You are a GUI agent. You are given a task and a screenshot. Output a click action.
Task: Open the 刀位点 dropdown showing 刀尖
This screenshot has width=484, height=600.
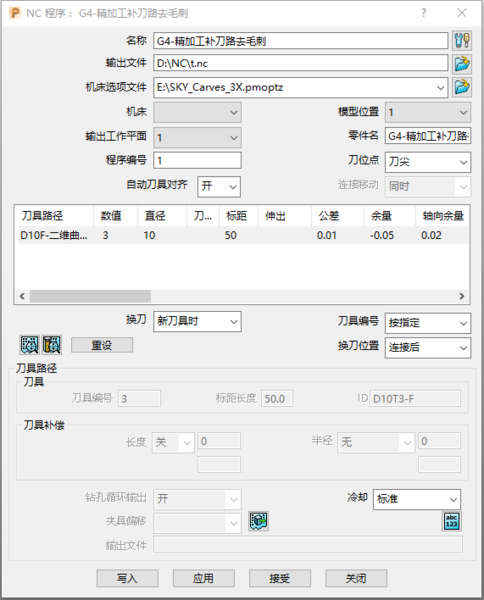(428, 162)
